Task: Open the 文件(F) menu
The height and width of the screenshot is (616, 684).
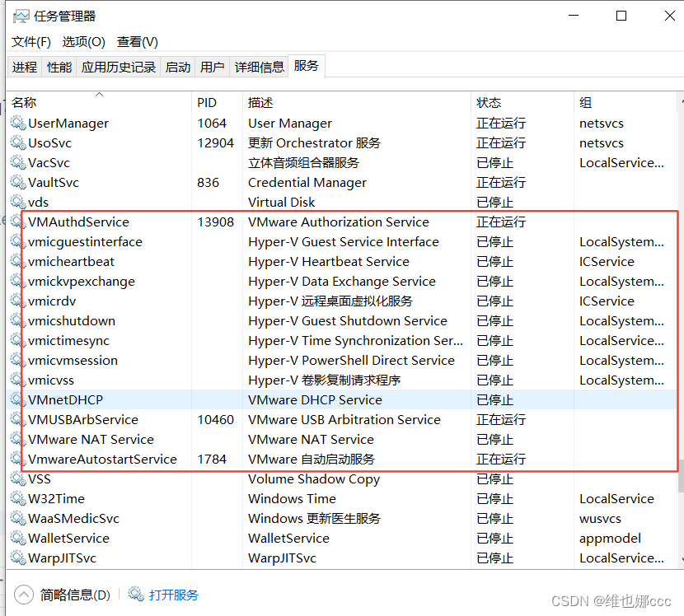Action: coord(31,42)
